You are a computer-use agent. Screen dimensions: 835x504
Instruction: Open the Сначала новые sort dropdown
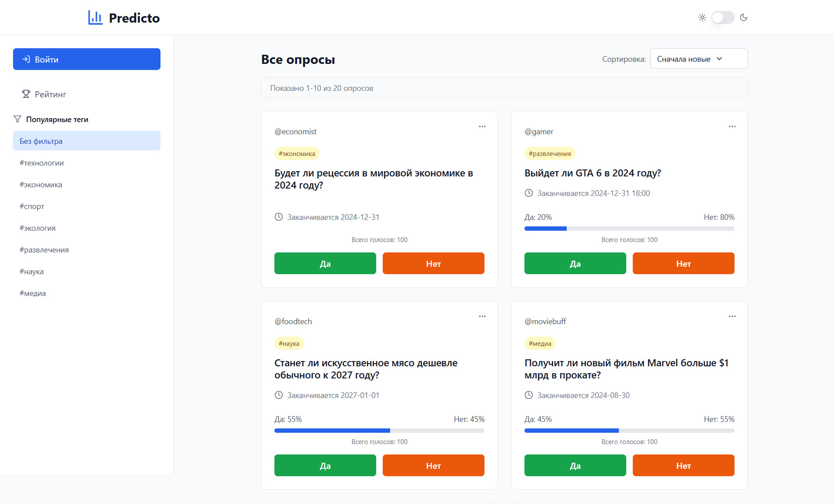coord(698,59)
